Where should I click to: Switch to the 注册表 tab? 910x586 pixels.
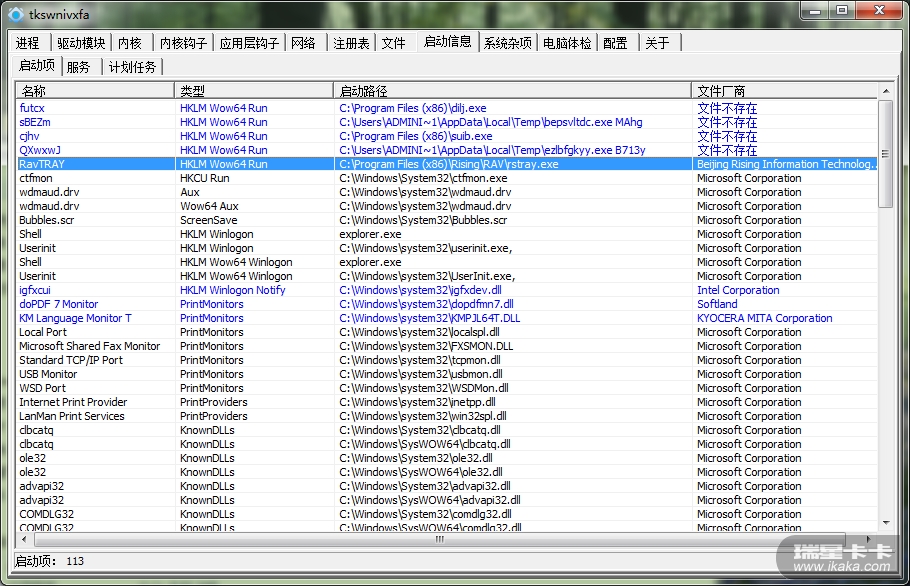351,43
